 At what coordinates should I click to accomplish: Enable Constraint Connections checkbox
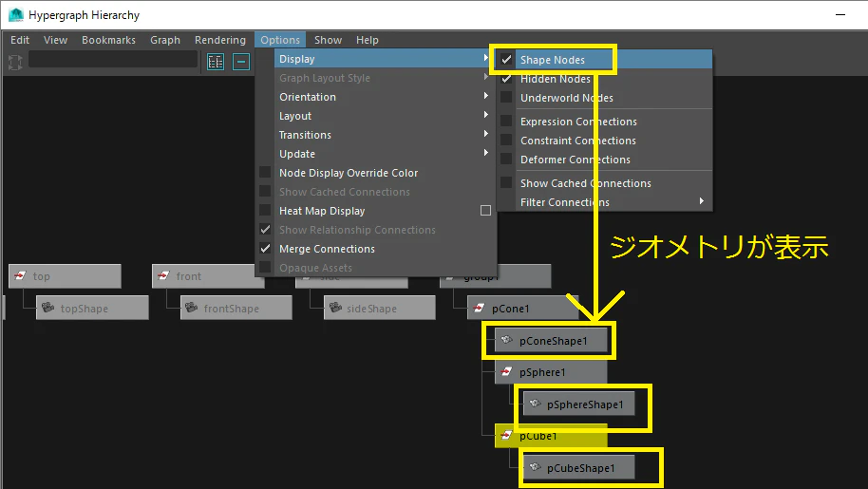point(506,140)
